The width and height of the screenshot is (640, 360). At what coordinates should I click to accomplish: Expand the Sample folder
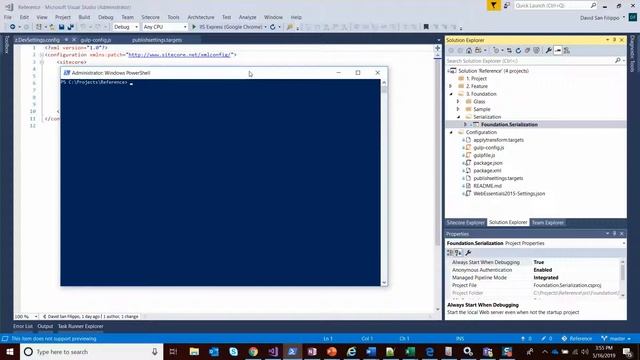coord(458,109)
